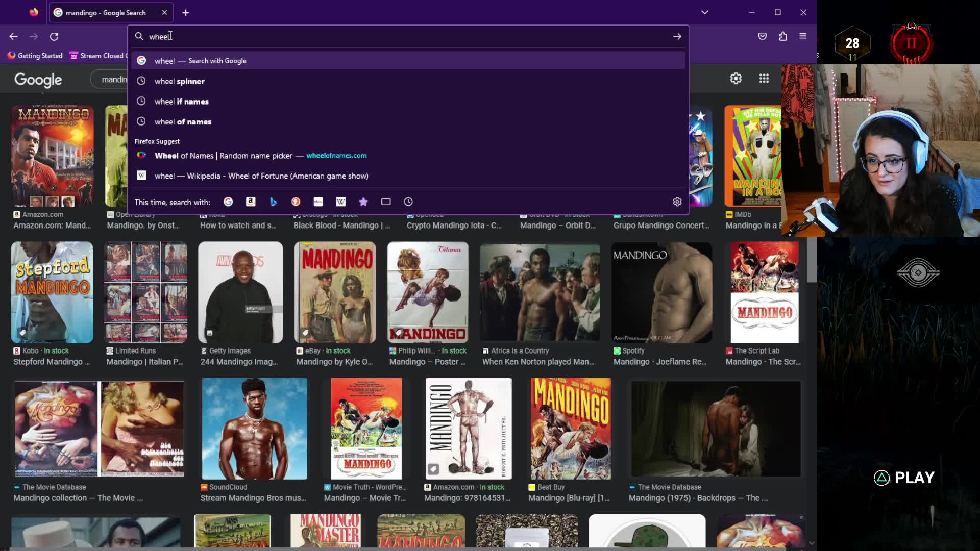
Task: Expand the list all tabs chevron
Action: pyautogui.click(x=705, y=12)
